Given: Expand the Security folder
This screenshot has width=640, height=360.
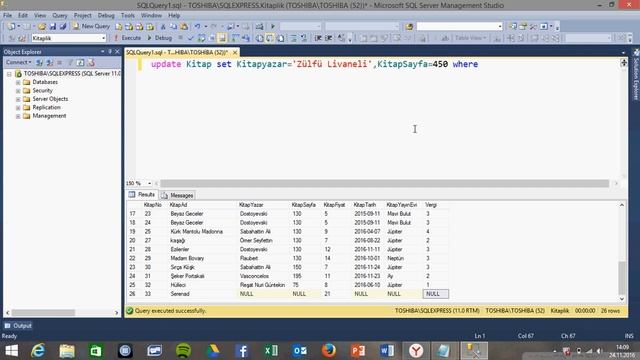Looking at the screenshot, I should pyautogui.click(x=18, y=91).
